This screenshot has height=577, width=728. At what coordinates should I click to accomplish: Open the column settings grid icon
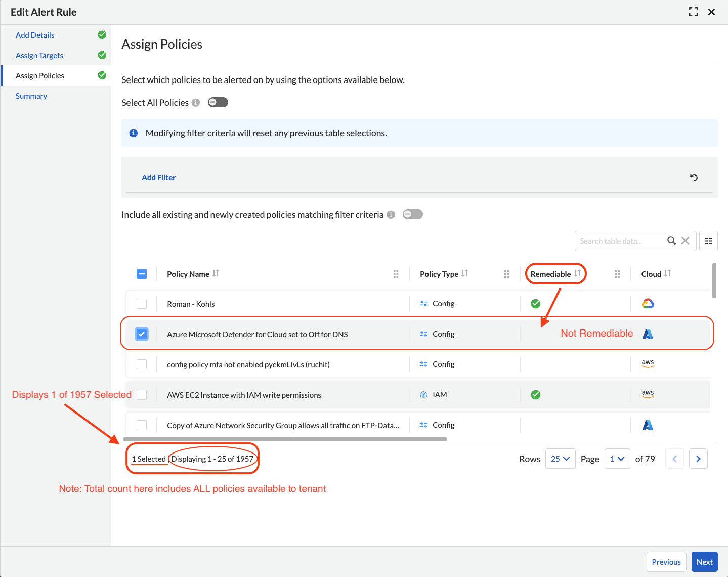[x=708, y=241]
